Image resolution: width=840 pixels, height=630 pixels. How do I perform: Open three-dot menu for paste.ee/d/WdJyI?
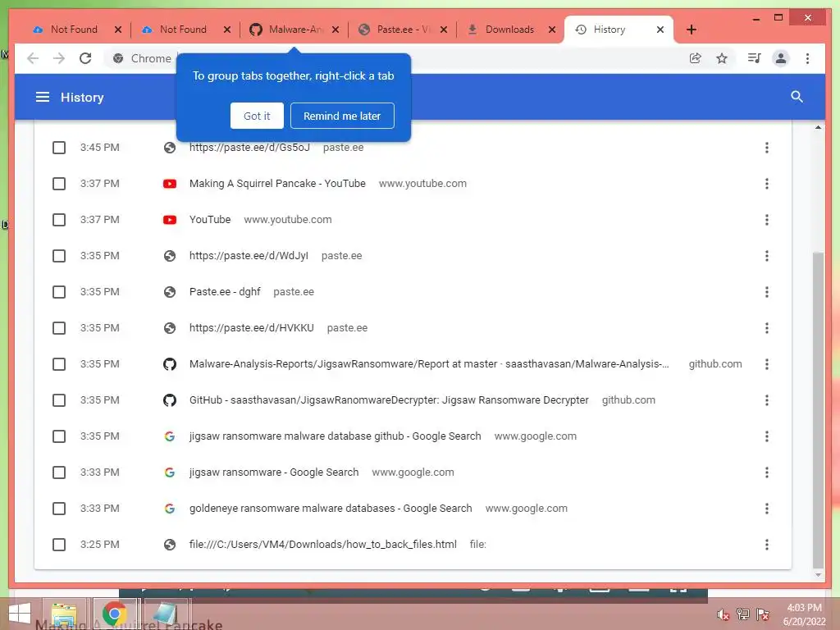(767, 256)
